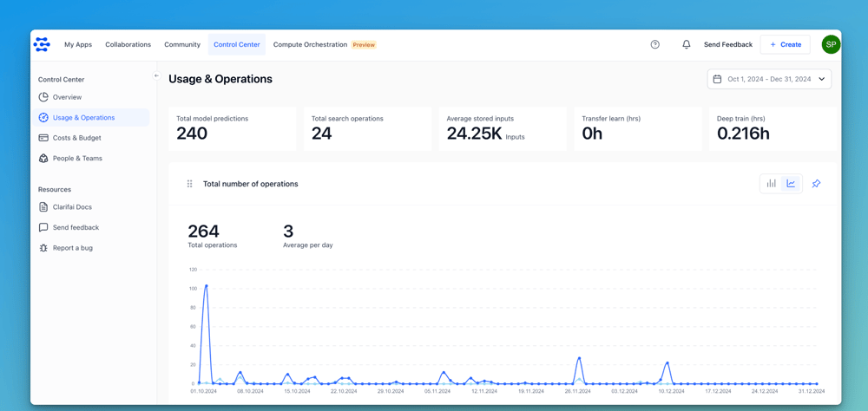The width and height of the screenshot is (868, 411).
Task: Switch chart to line view
Action: click(791, 184)
